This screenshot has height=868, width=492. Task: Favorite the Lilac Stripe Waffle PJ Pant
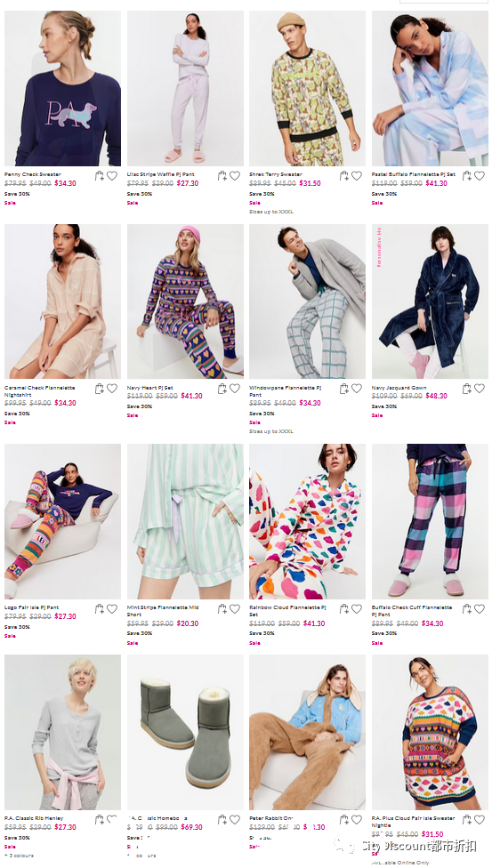235,176
